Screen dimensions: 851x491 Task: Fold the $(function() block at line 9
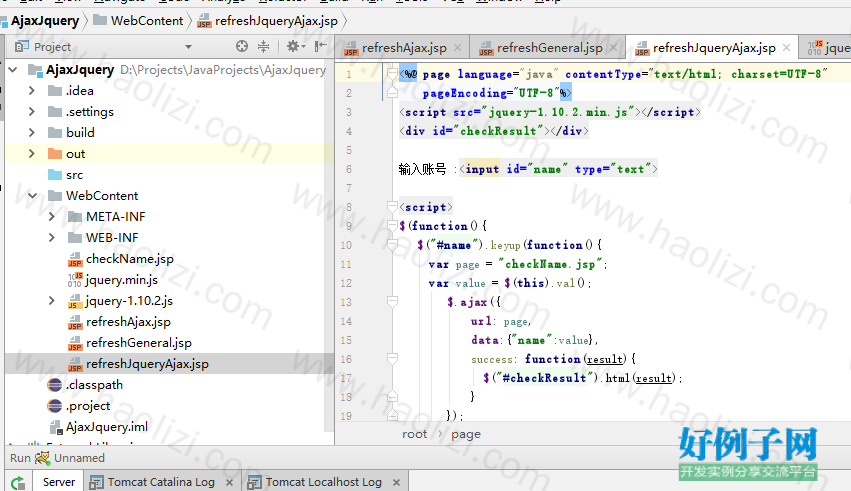pos(392,226)
